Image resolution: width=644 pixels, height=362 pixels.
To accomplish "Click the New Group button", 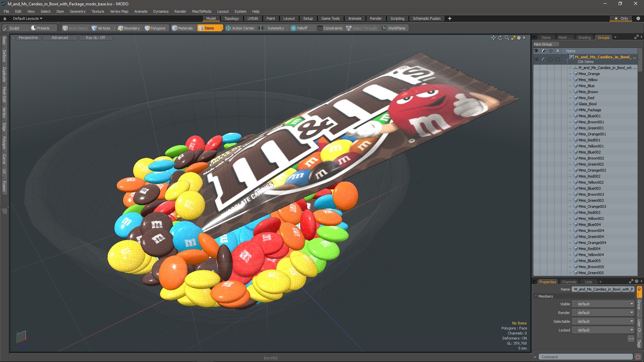I will pos(545,44).
